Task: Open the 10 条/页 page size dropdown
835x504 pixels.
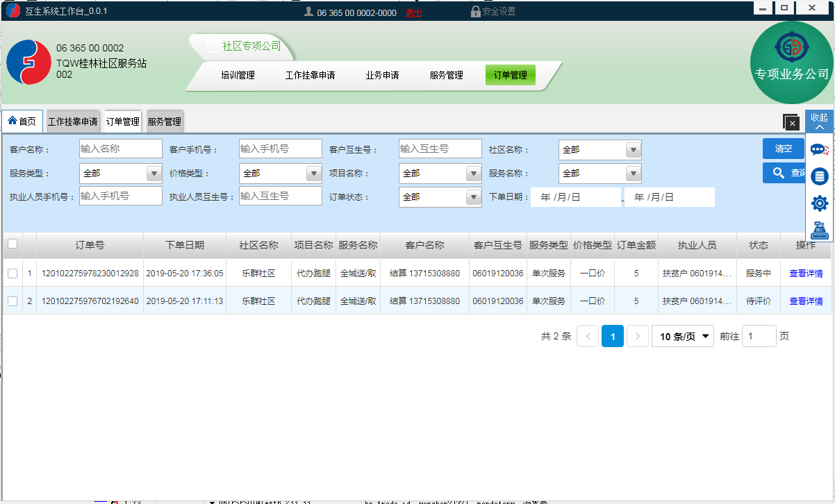Action: coord(686,337)
